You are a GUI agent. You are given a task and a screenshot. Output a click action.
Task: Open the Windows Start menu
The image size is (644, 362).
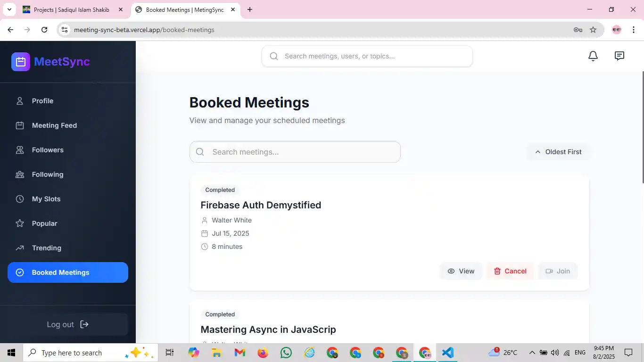11,353
